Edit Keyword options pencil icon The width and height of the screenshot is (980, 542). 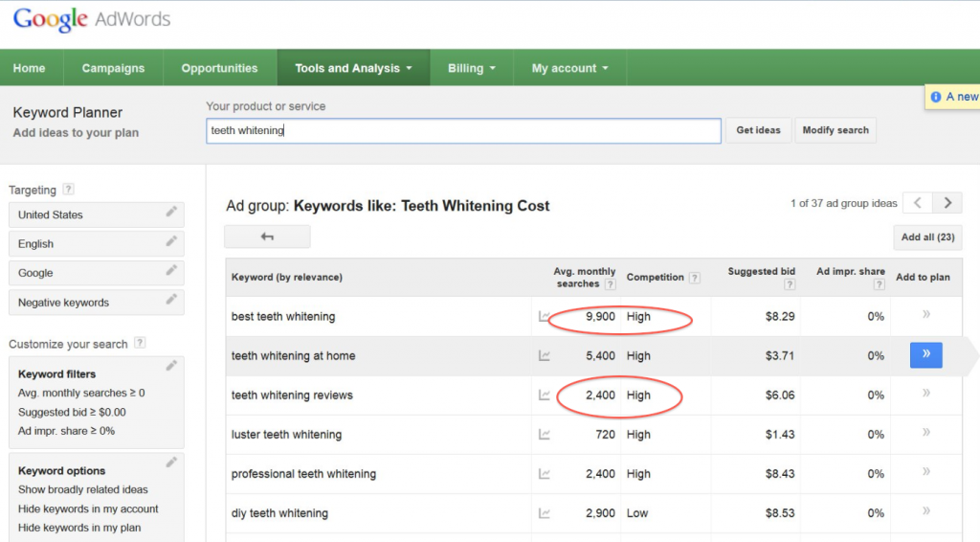tap(171, 463)
